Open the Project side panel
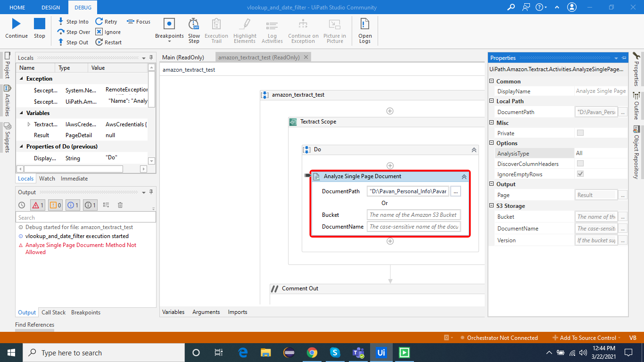This screenshot has height=362, width=644. 7,66
